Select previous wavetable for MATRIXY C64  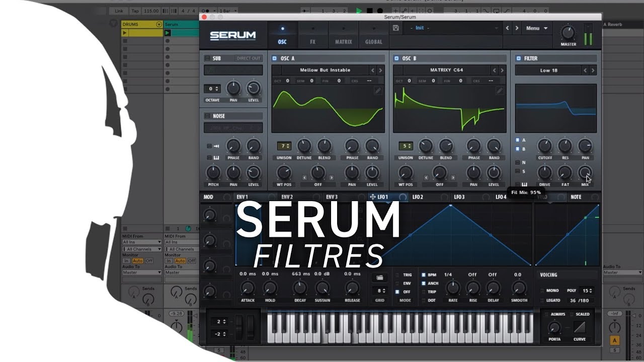point(494,70)
